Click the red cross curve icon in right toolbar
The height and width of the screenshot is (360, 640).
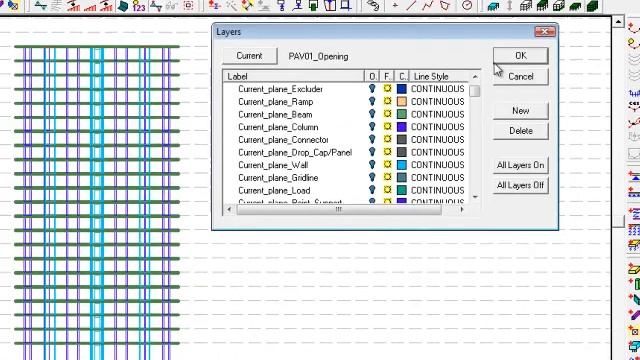click(x=634, y=122)
